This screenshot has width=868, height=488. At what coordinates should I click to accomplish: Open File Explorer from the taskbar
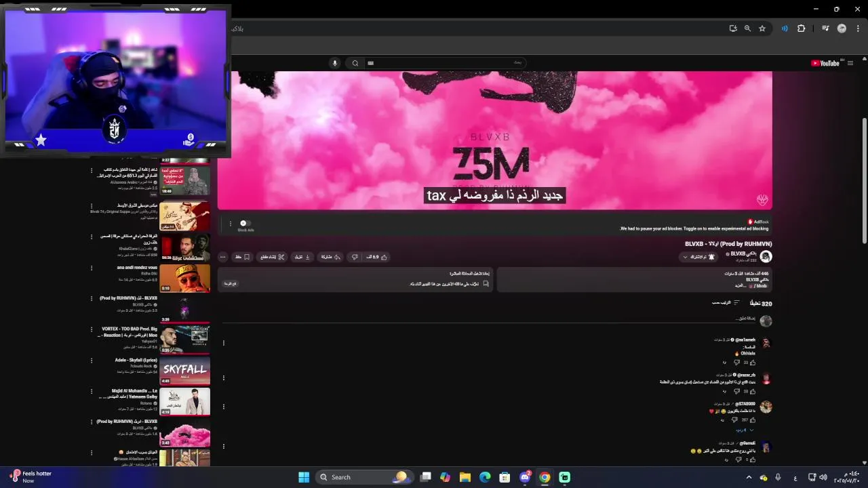pyautogui.click(x=465, y=477)
